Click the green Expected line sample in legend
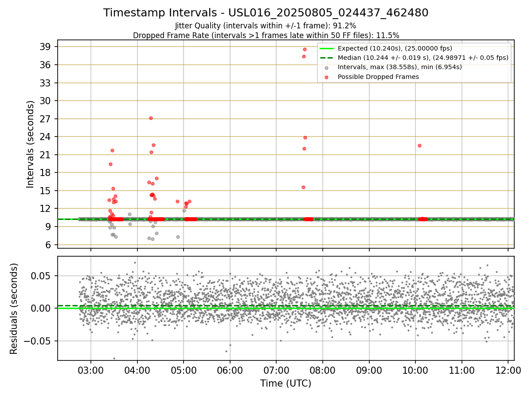The image size is (532, 399). (327, 49)
